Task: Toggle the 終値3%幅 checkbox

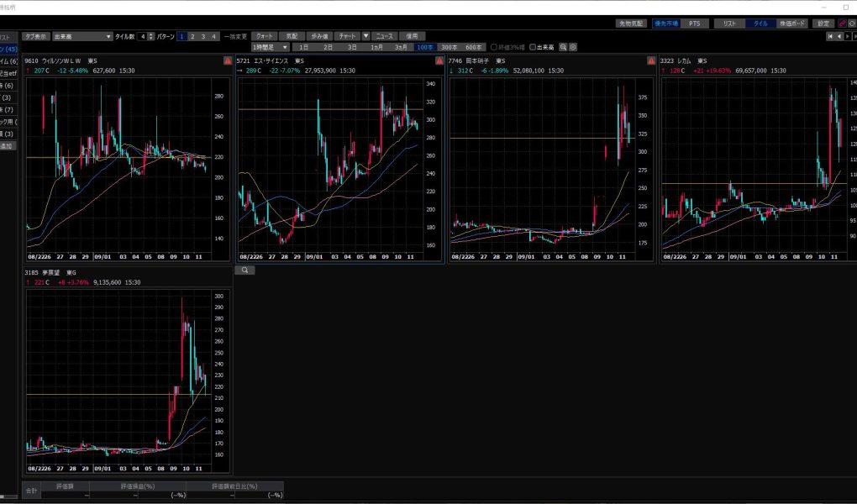Action: coord(494,47)
